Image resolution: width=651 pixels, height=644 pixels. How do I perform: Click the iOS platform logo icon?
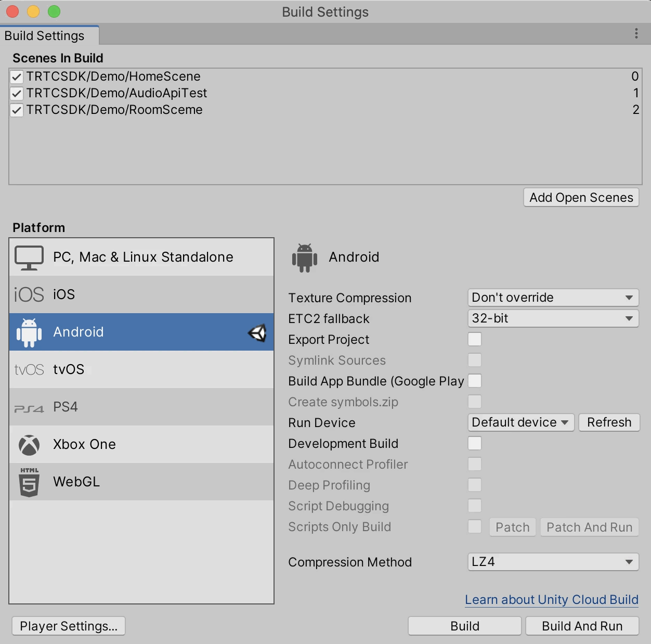click(29, 294)
